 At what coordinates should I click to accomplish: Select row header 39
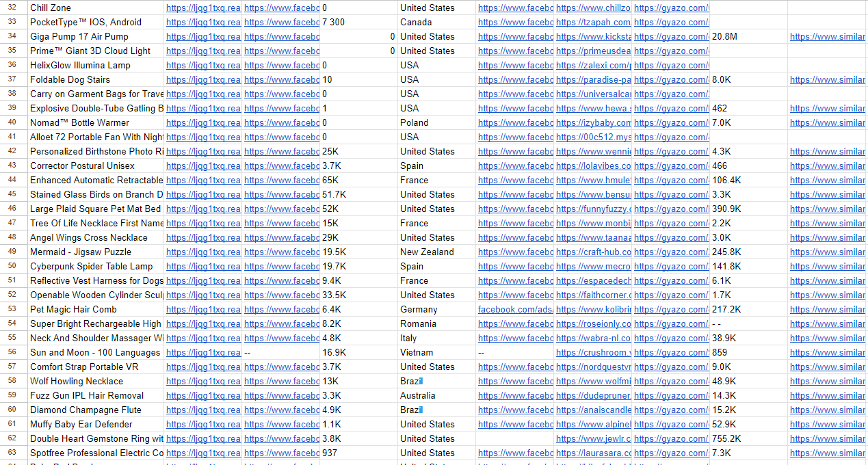13,109
